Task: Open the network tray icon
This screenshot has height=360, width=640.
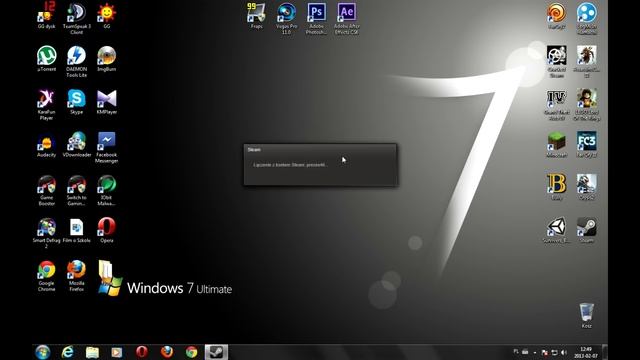Action: (x=554, y=352)
